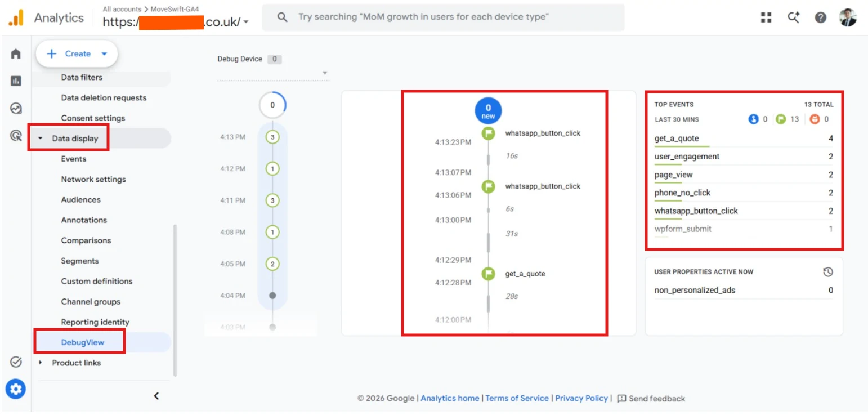Click the green flag event count icon

[781, 119]
